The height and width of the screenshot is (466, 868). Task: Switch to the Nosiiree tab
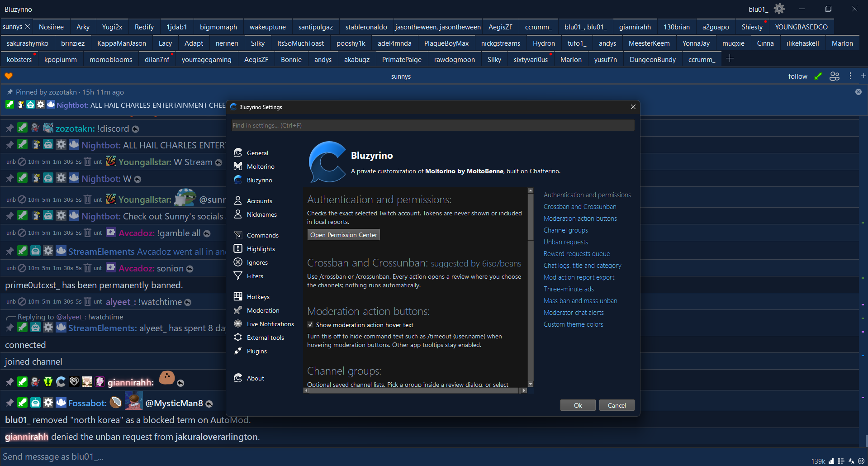tap(51, 27)
